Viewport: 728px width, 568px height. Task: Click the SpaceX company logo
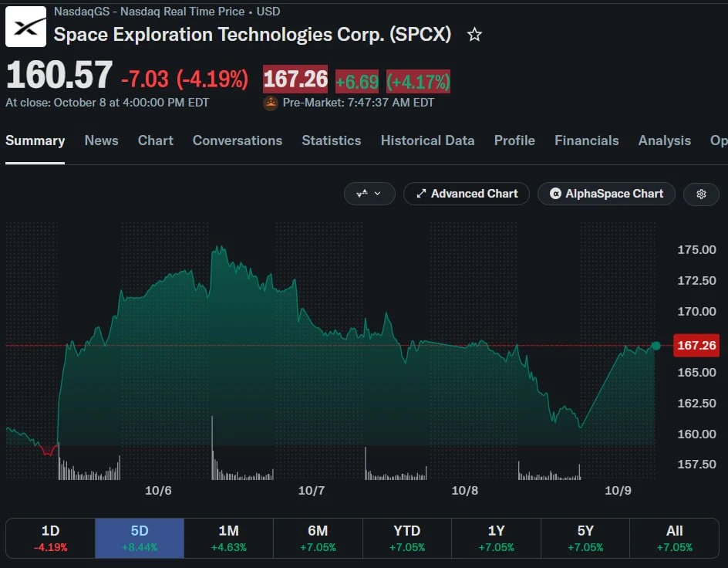(26, 26)
